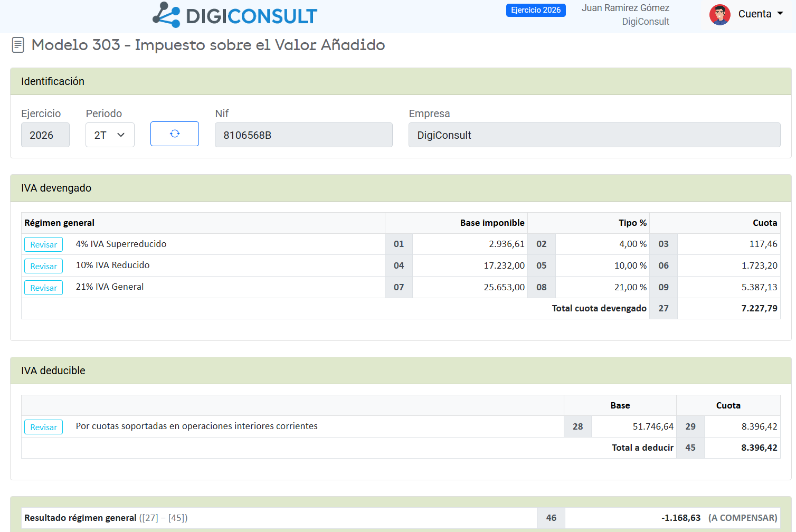Image resolution: width=796 pixels, height=532 pixels.
Task: Select the IVA devengado section header
Action: [x=401, y=188]
